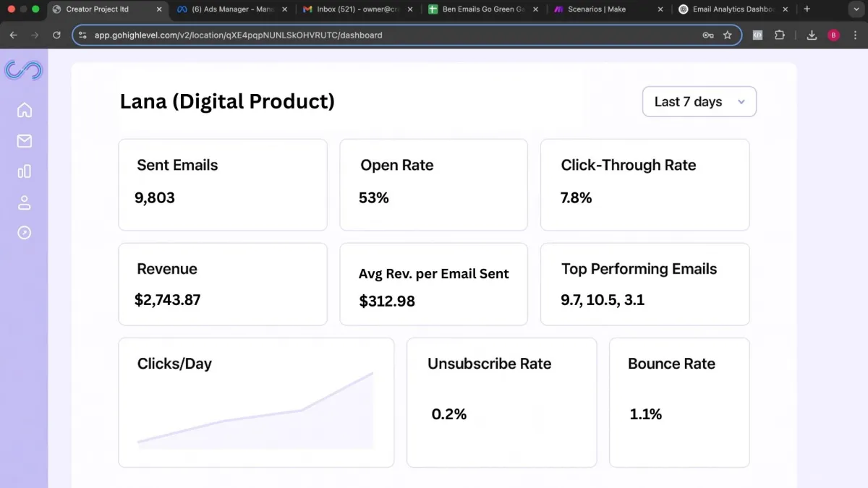Screen dimensions: 868x488
Task: Open a new browser tab
Action: pyautogui.click(x=807, y=9)
